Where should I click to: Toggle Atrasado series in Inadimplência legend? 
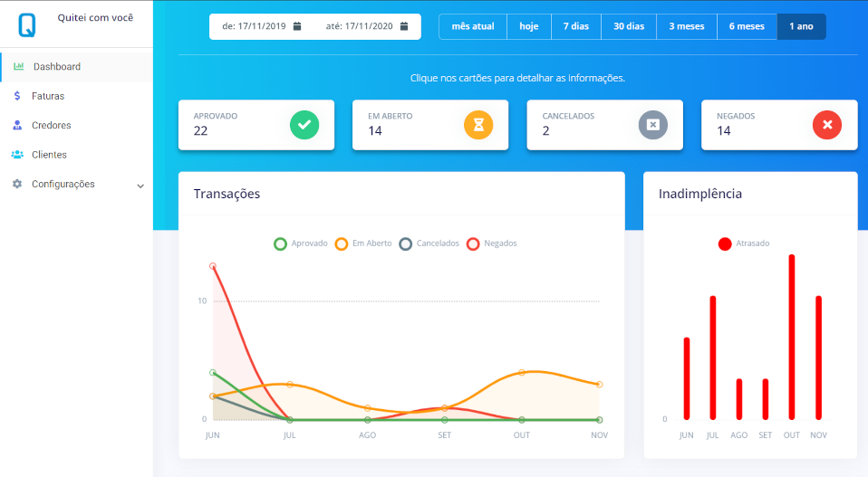tap(744, 243)
